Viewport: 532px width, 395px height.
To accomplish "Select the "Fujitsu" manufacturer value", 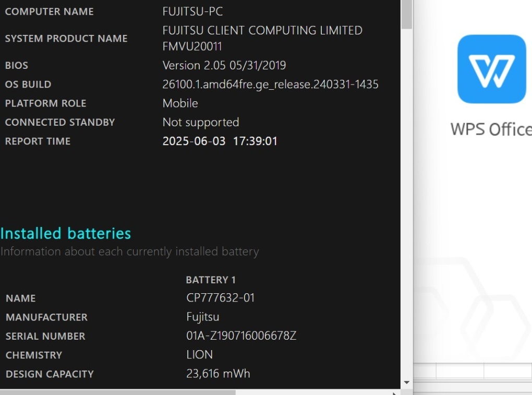I will coord(202,317).
